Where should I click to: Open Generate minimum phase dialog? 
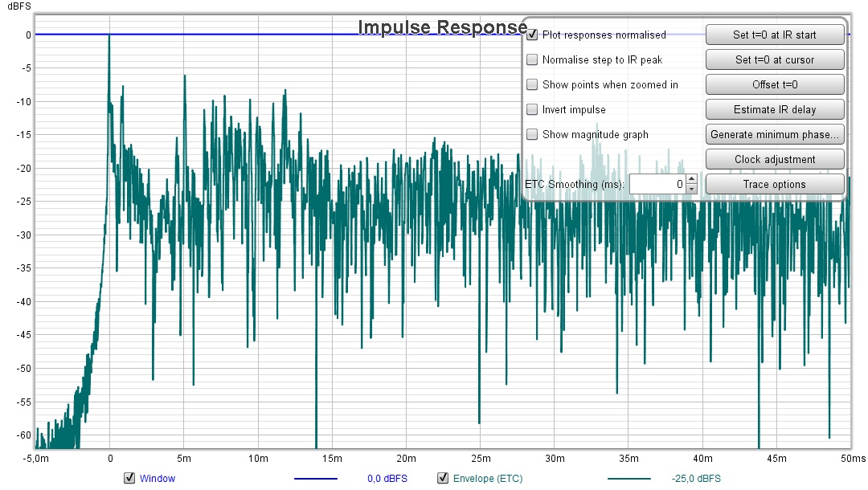(x=775, y=134)
